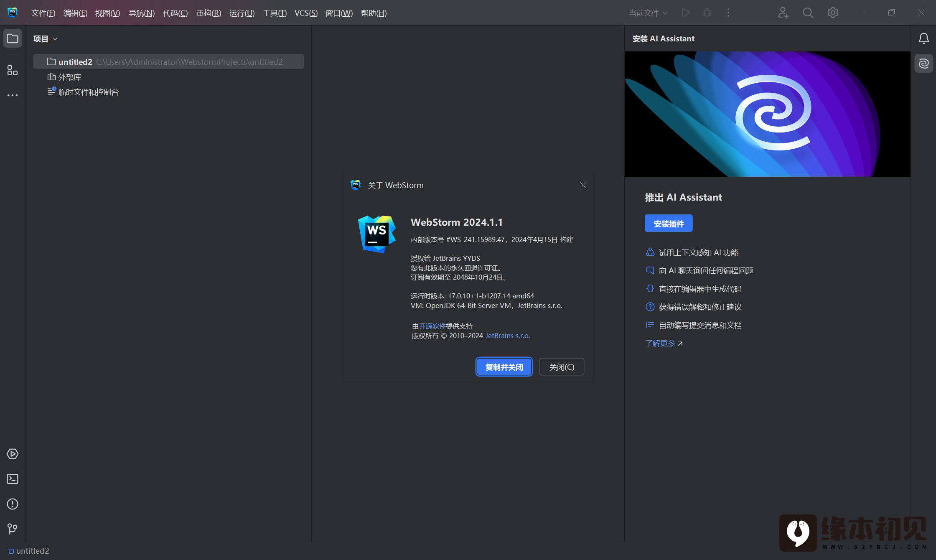Open the 导航(N) menu
The image size is (936, 560).
(x=141, y=13)
